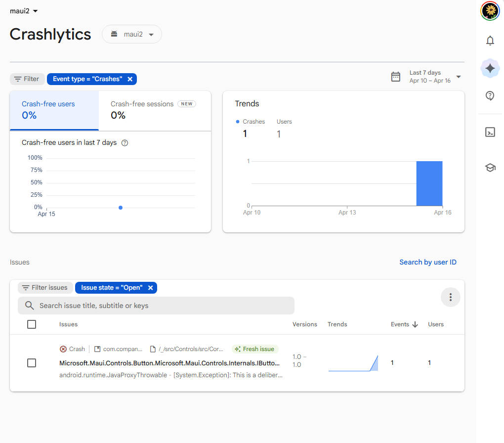
Task: Open the Filter issues button
Action: tap(45, 288)
